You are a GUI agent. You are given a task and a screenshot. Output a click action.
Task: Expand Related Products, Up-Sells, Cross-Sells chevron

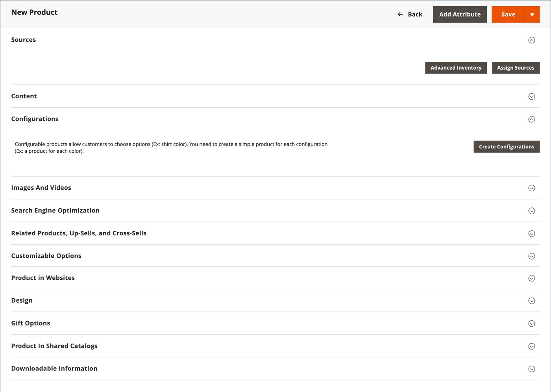point(532,234)
